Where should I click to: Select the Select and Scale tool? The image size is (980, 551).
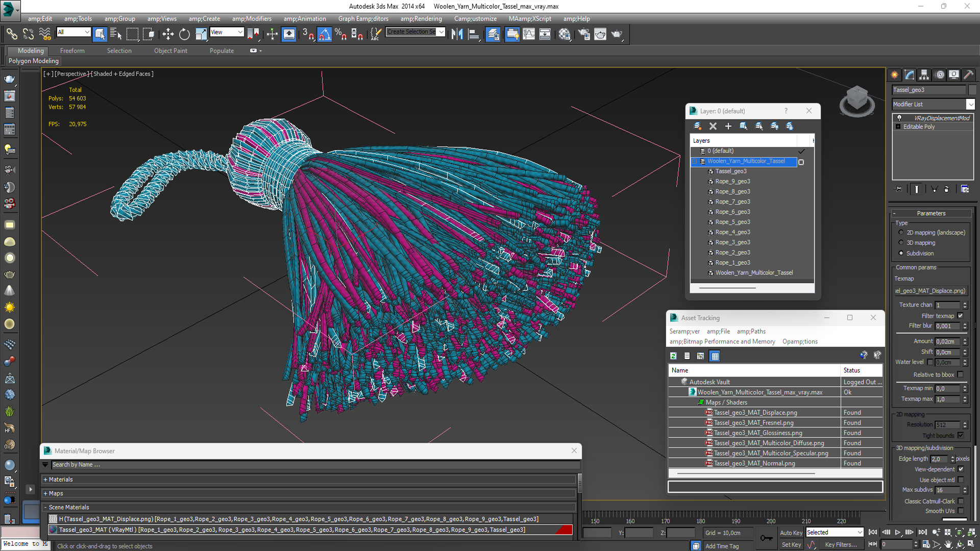(201, 34)
